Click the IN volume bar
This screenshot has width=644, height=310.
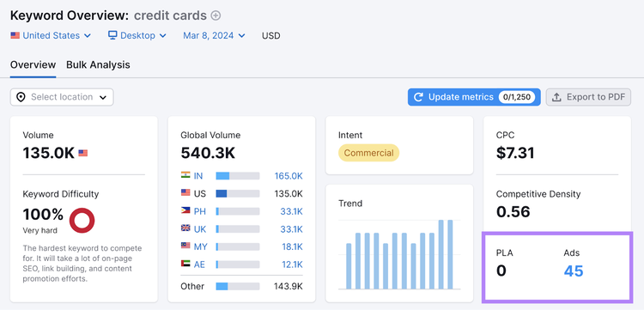[x=238, y=176]
